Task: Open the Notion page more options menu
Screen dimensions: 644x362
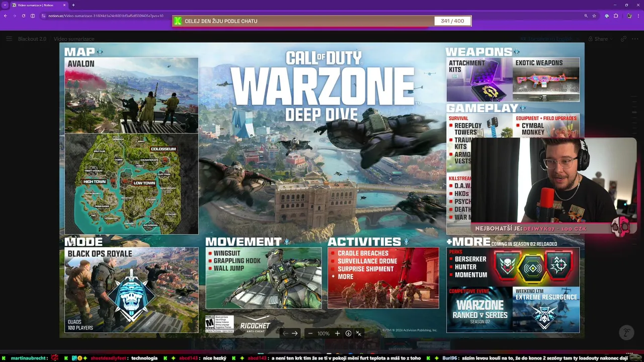Action: pos(635,39)
